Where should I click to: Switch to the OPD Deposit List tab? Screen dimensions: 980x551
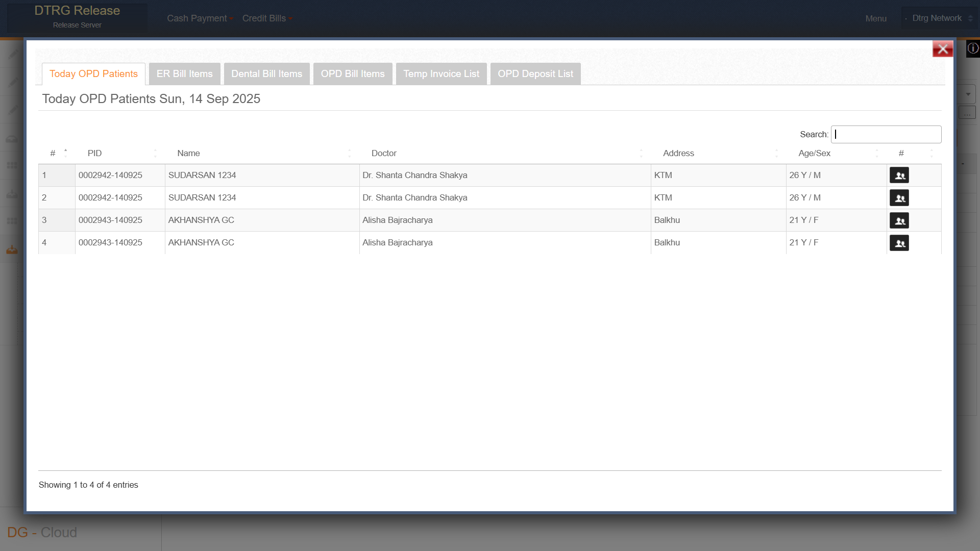pyautogui.click(x=535, y=73)
